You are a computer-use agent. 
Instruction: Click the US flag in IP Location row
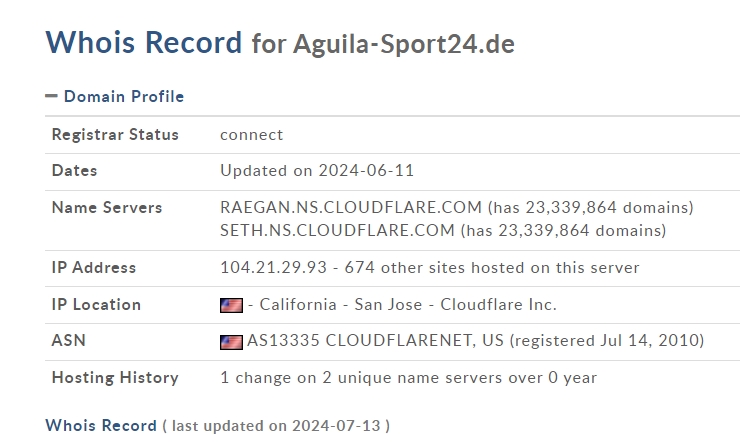(231, 305)
